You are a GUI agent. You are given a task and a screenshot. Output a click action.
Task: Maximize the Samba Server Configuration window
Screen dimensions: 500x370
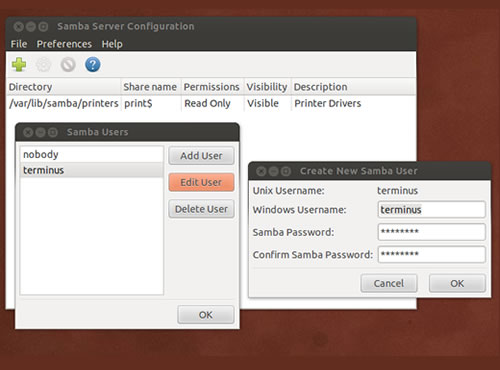pyautogui.click(x=43, y=27)
